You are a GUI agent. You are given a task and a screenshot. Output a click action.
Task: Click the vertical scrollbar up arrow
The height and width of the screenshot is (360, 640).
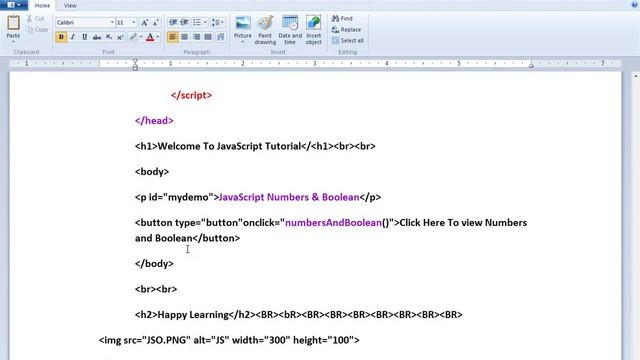click(636, 76)
